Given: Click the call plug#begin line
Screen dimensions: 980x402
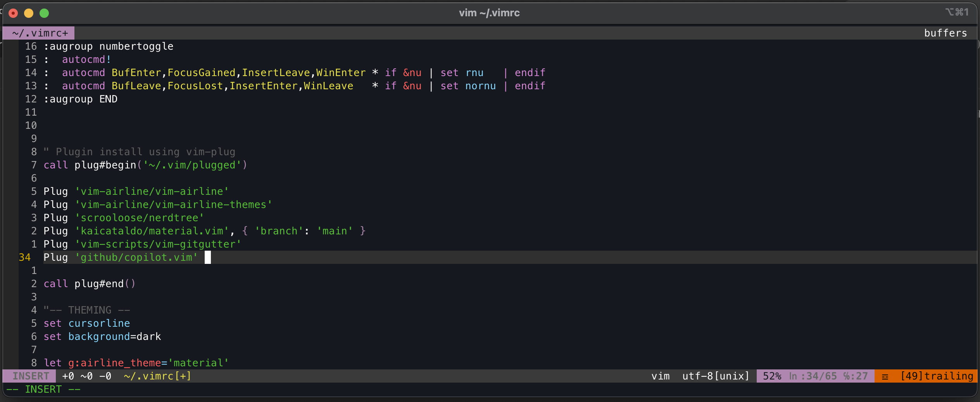Looking at the screenshot, I should (145, 165).
